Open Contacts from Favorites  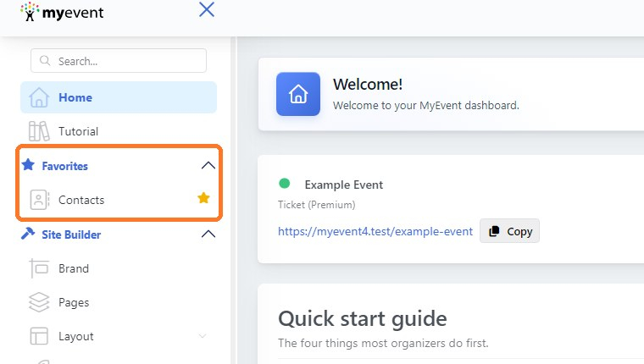(81, 200)
